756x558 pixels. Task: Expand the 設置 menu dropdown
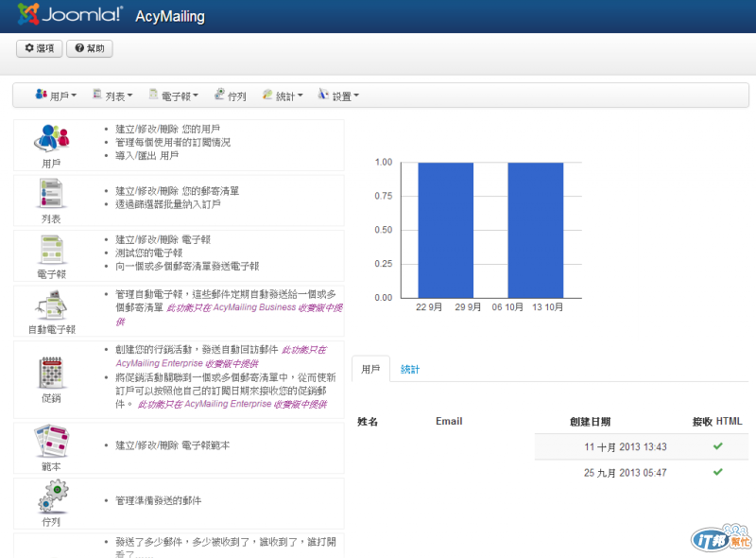point(339,96)
